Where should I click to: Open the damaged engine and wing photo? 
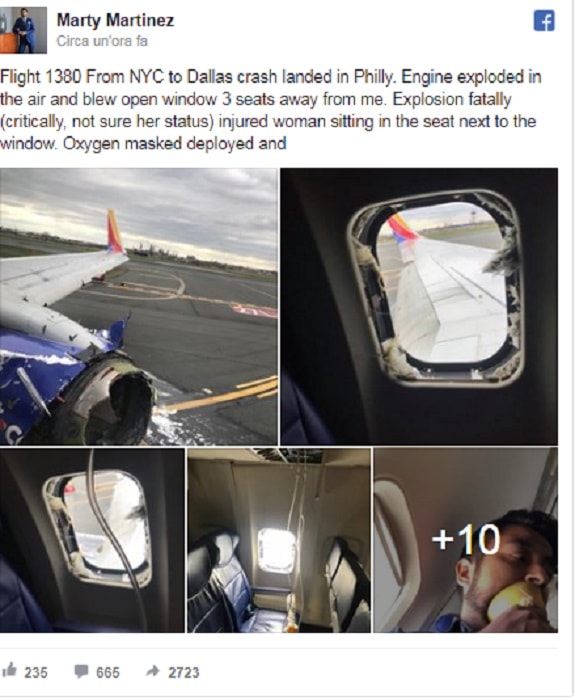[x=138, y=306]
